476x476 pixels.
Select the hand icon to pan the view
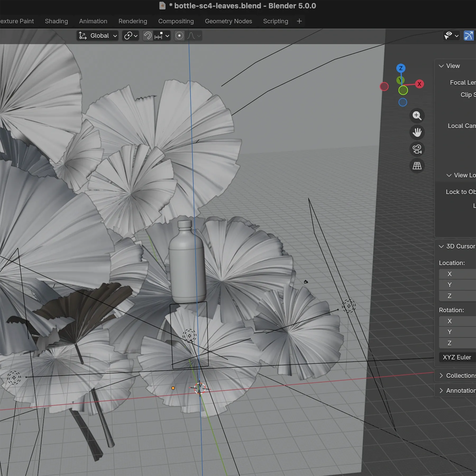[x=417, y=132]
